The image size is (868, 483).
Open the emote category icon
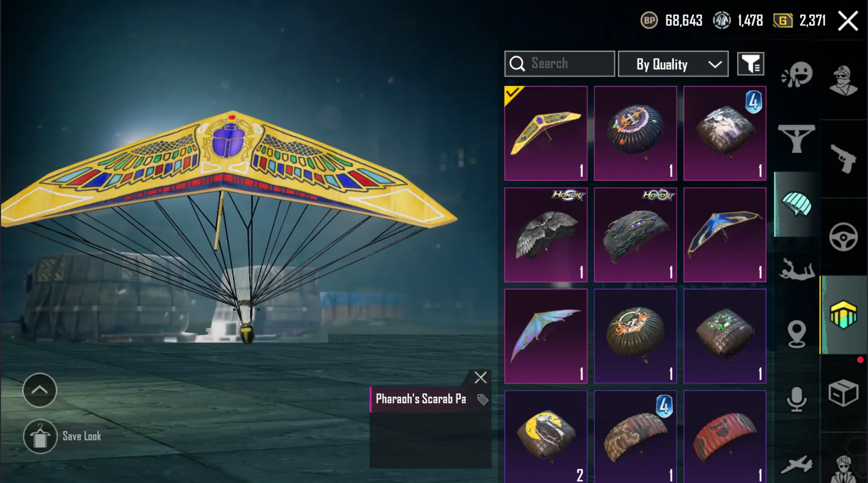click(797, 75)
